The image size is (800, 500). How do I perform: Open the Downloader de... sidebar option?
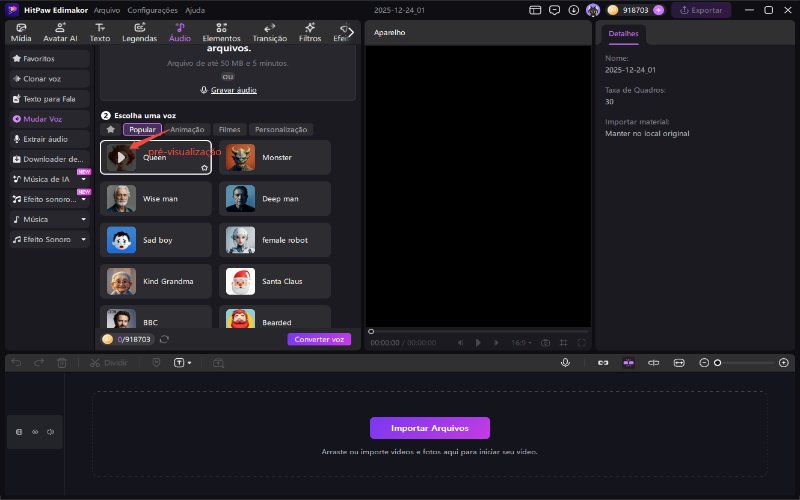(49, 159)
